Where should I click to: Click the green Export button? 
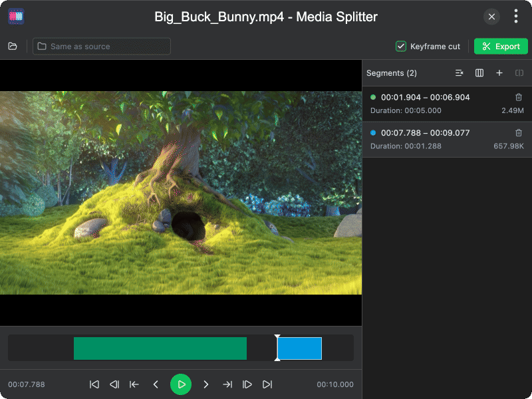pos(501,46)
